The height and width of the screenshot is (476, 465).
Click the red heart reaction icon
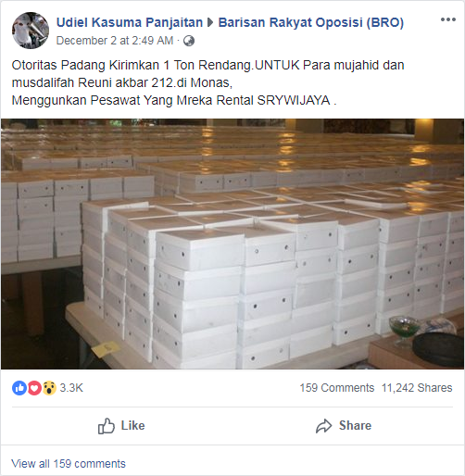click(34, 388)
